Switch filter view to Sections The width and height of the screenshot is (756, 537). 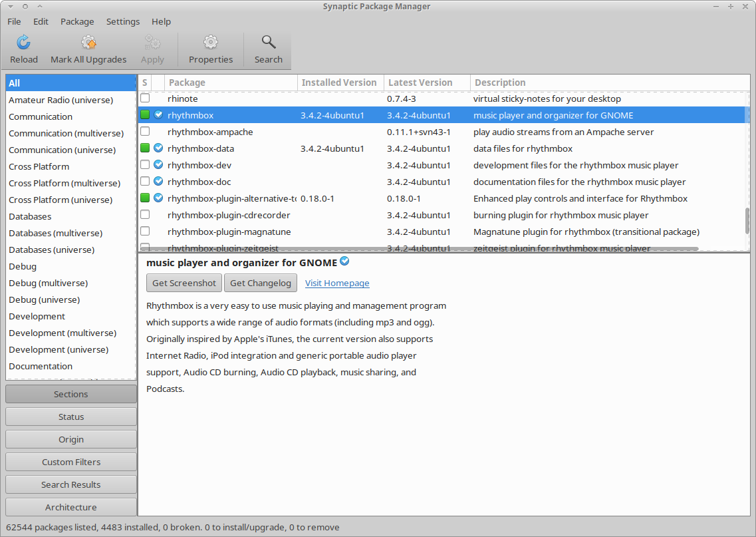click(71, 394)
